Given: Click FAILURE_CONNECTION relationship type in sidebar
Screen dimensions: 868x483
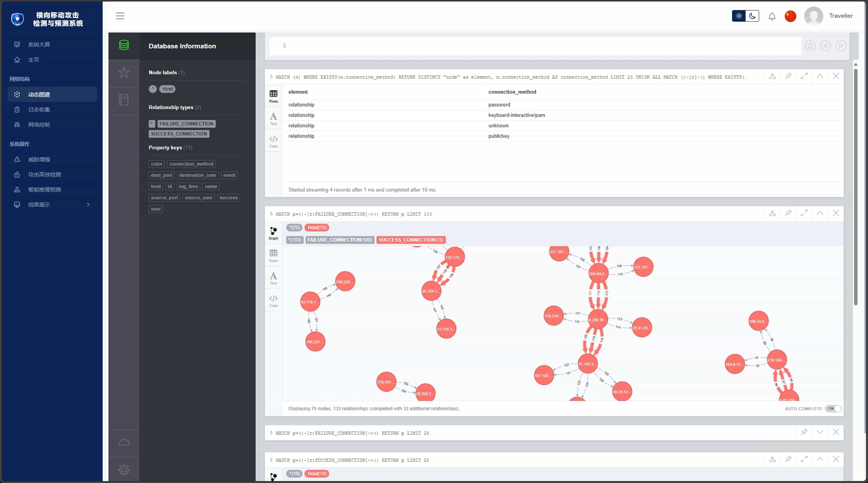Looking at the screenshot, I should [x=186, y=124].
